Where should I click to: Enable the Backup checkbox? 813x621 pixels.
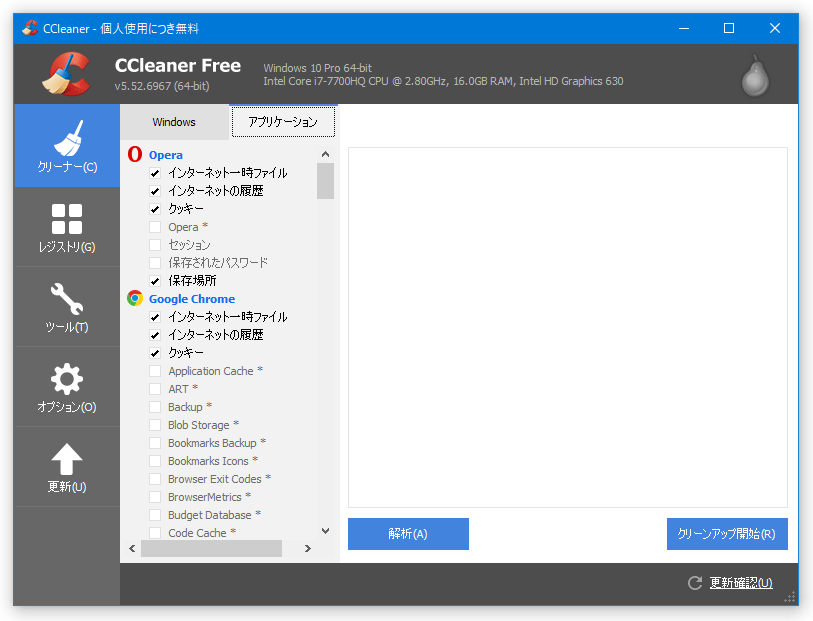[155, 407]
